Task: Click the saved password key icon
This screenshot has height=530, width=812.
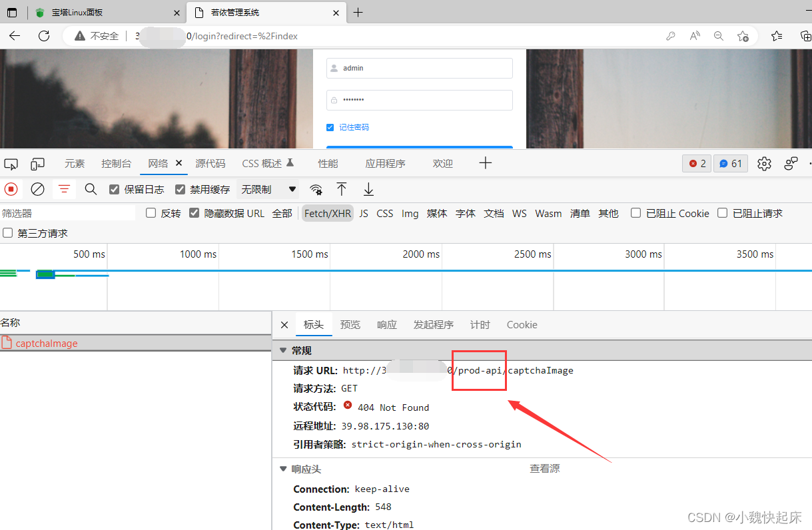Action: [671, 36]
